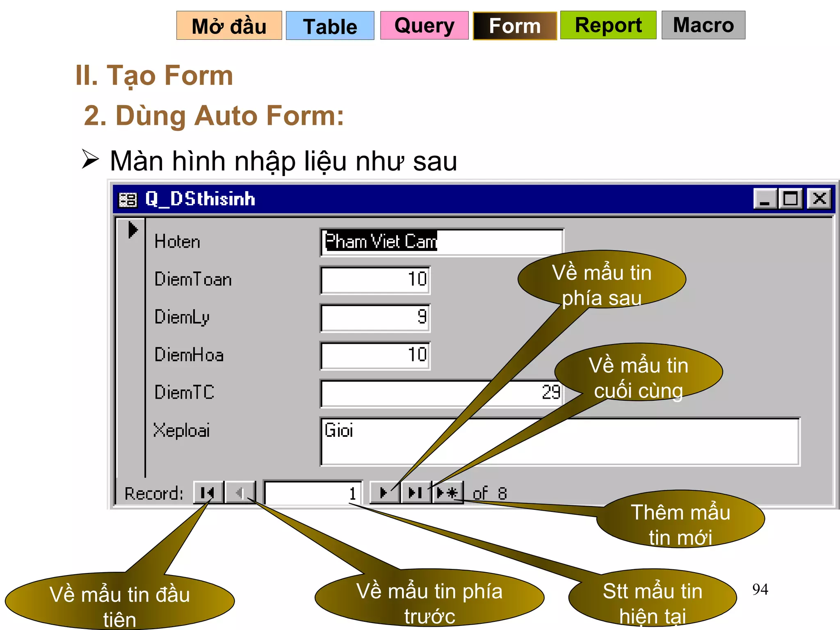Click the '2. Dùng Auto Form:' heading

pyautogui.click(x=214, y=116)
